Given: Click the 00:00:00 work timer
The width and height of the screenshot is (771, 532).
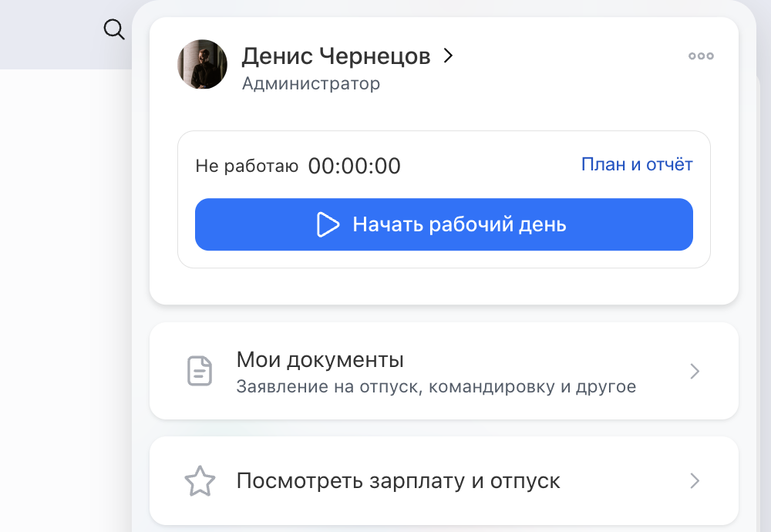Looking at the screenshot, I should (354, 166).
